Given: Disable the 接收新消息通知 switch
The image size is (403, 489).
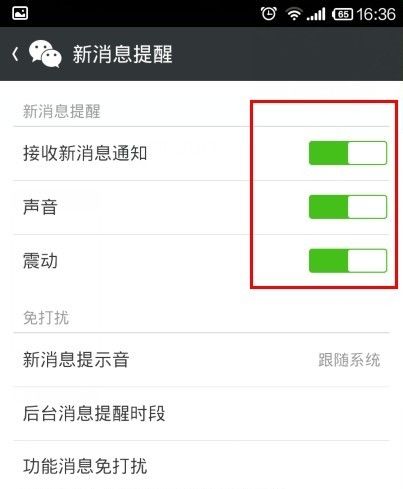Looking at the screenshot, I should click(348, 153).
